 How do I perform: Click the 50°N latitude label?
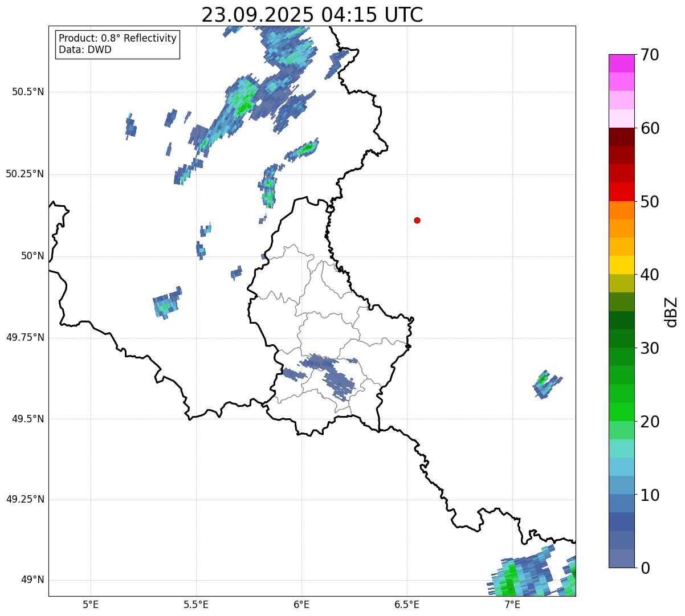(x=32, y=256)
